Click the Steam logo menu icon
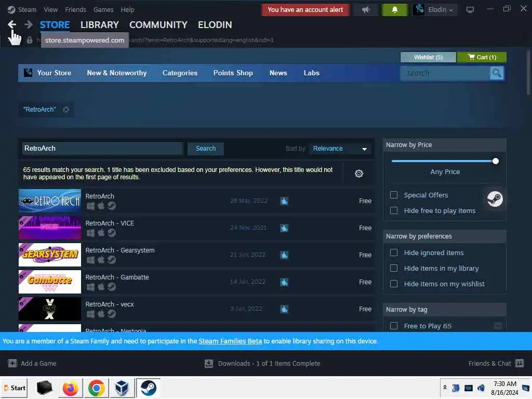 pyautogui.click(x=11, y=10)
